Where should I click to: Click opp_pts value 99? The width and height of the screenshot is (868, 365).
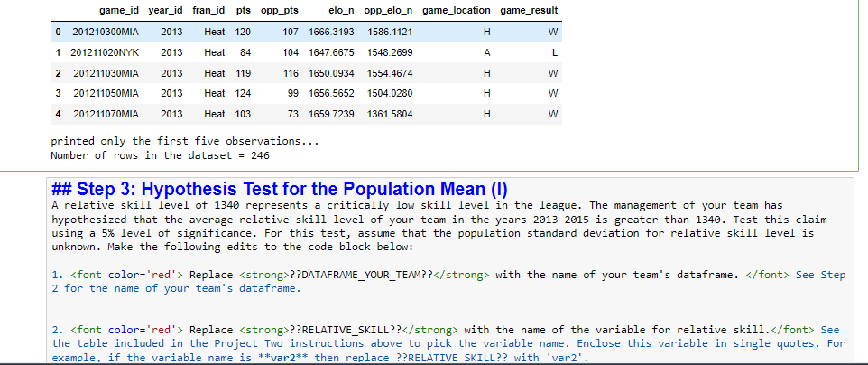pyautogui.click(x=293, y=94)
